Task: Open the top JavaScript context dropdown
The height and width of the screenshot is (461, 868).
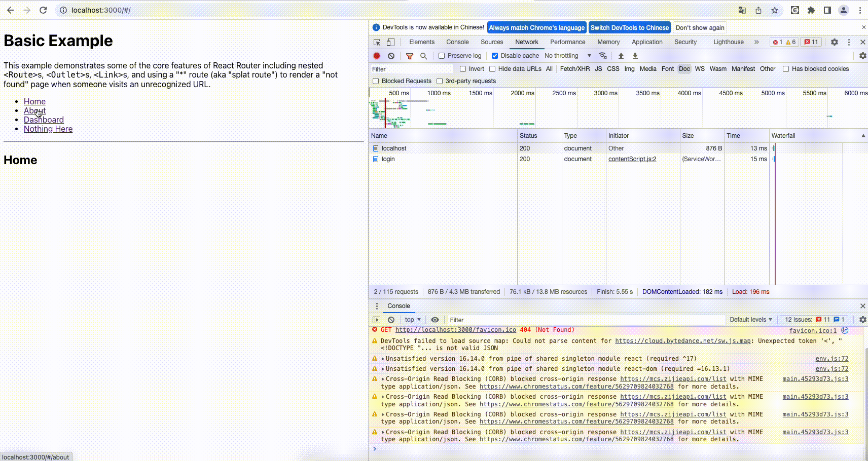Action: coord(413,320)
